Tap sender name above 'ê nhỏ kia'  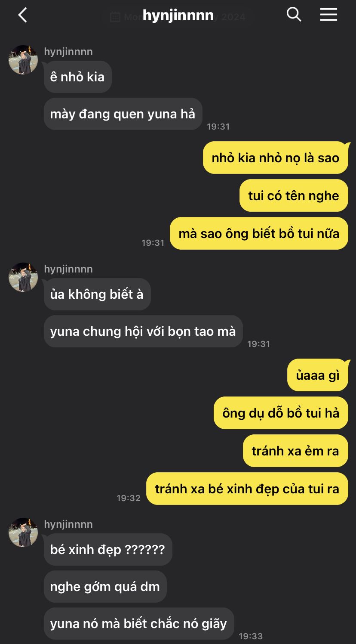pos(68,52)
